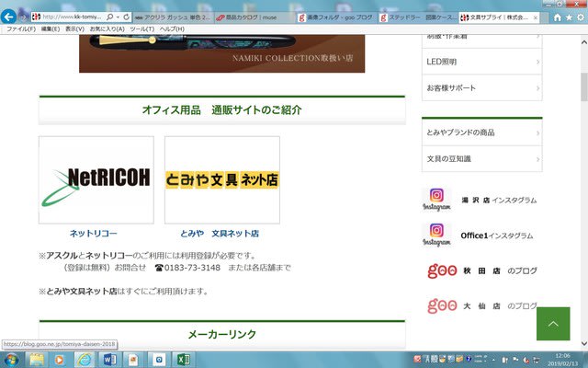Open 湯沢店インスタグラム text link
This screenshot has height=368, width=588.
499,201
